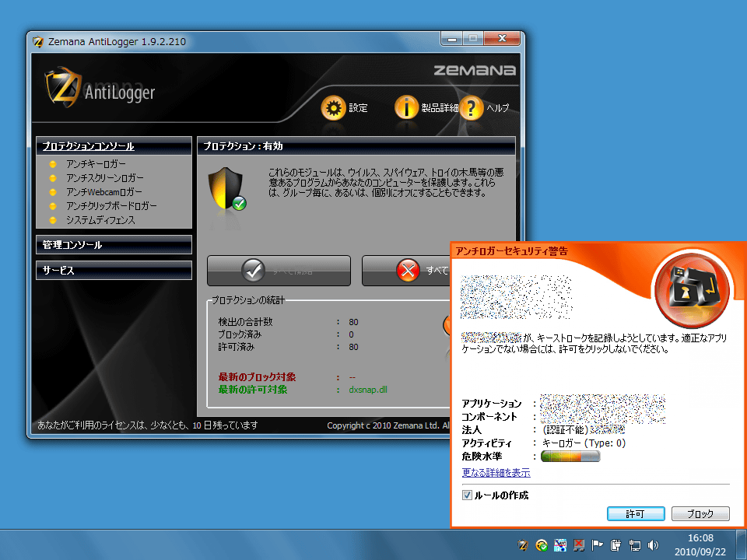Click the dxsnap.dll latest allowed entry
747x560 pixels.
pyautogui.click(x=368, y=390)
